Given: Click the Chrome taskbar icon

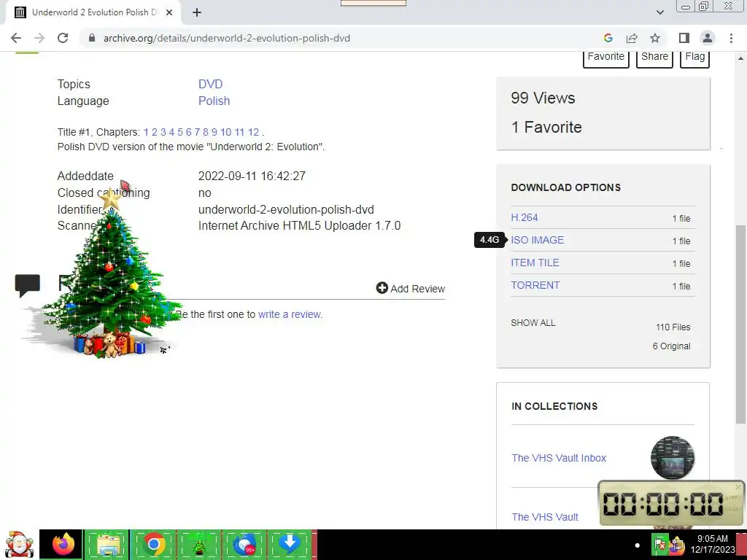Looking at the screenshot, I should [x=153, y=544].
